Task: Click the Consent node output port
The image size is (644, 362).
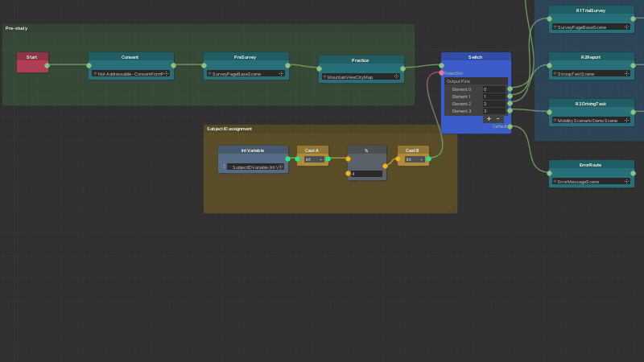Action: click(173, 65)
